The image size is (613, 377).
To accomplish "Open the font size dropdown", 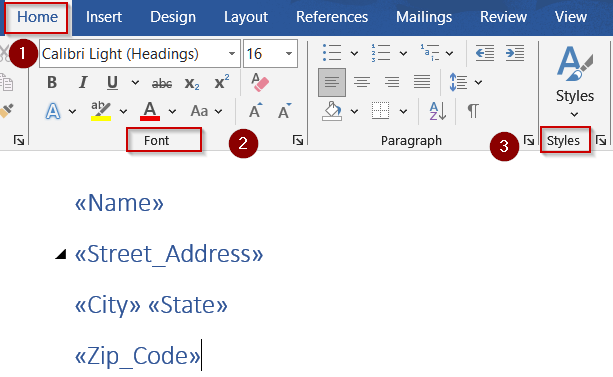I will click(289, 54).
